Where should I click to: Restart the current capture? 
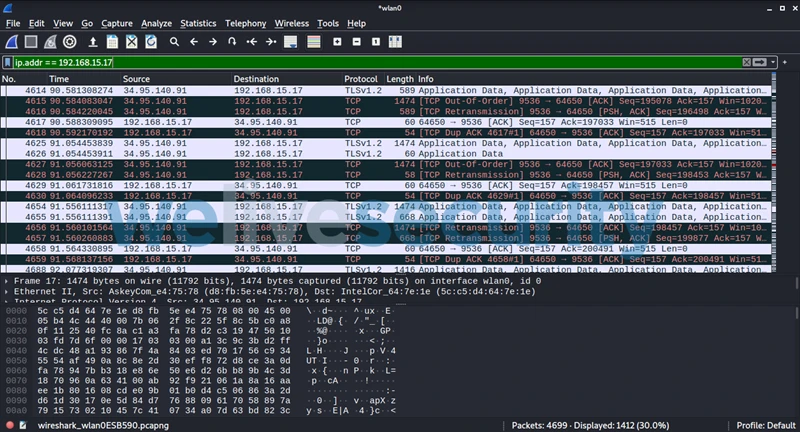pyautogui.click(x=50, y=42)
